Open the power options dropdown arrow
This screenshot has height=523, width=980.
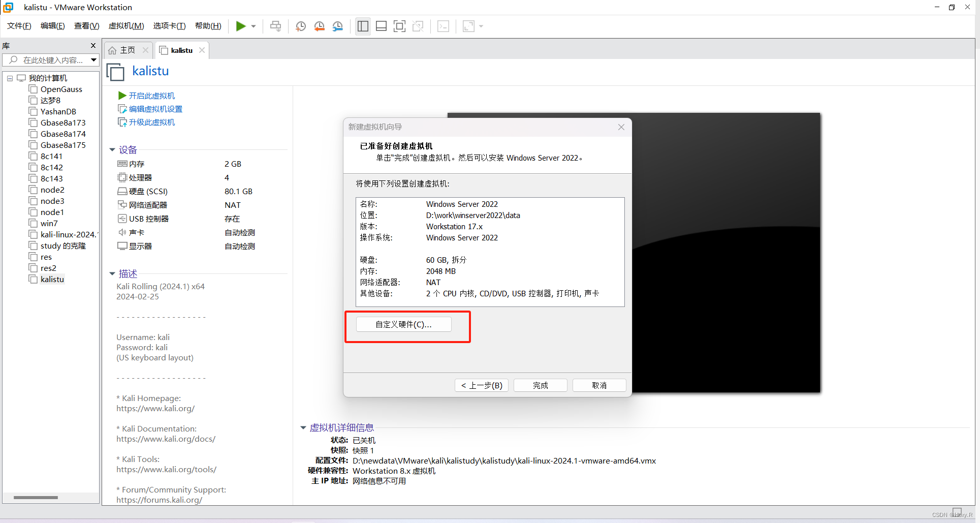click(x=254, y=26)
